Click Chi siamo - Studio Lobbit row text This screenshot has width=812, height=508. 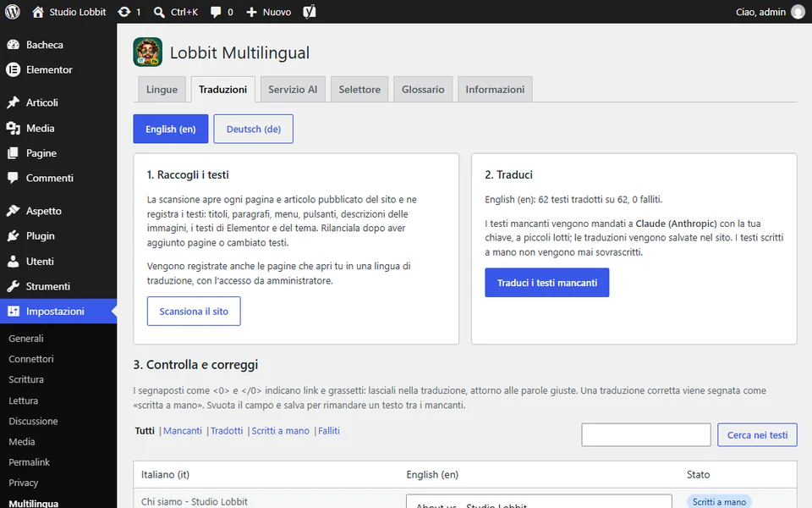(195, 502)
